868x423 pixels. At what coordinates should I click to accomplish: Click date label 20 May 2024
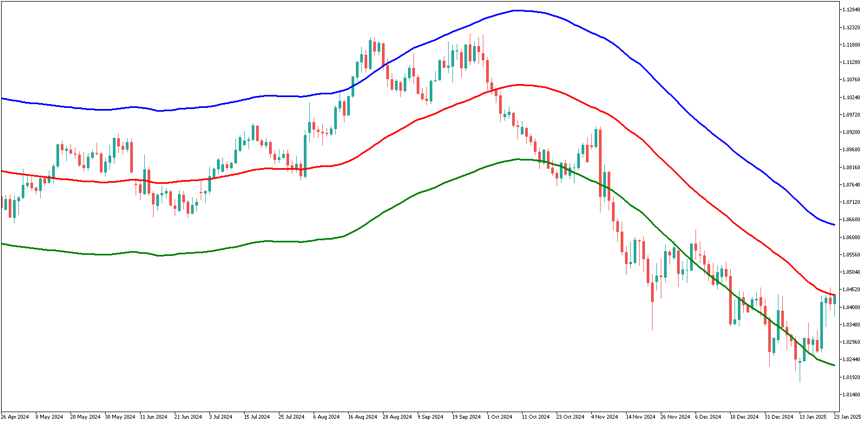click(85, 417)
